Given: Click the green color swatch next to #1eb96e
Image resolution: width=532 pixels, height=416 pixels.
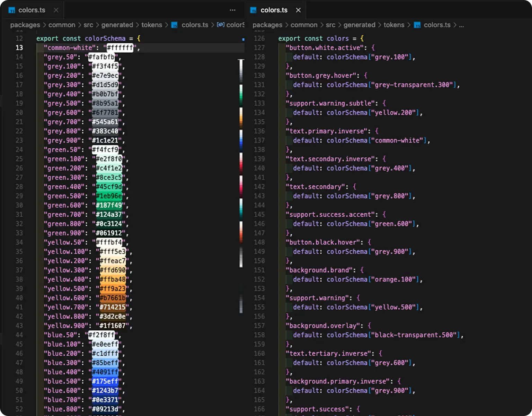Looking at the screenshot, I should 109,196.
